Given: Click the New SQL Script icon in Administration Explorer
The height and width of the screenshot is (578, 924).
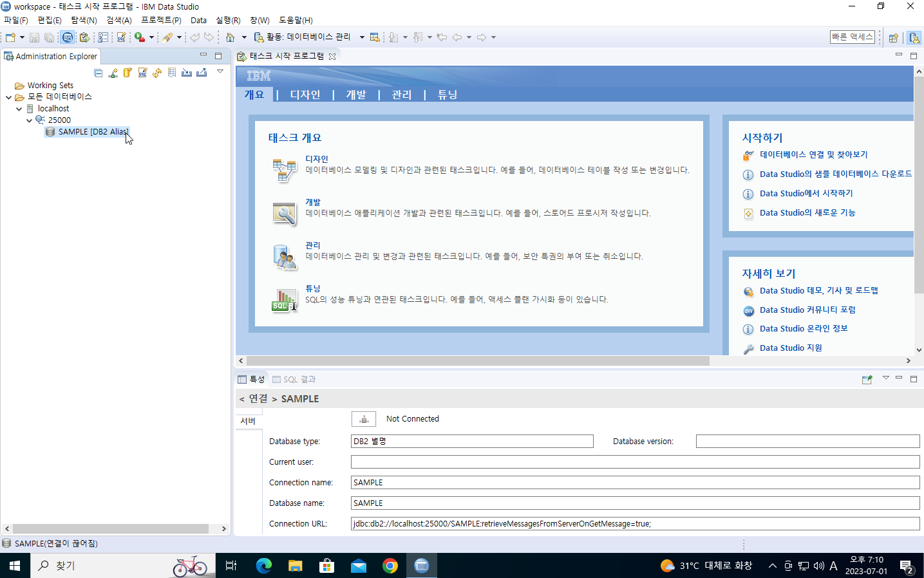Looking at the screenshot, I should [142, 73].
